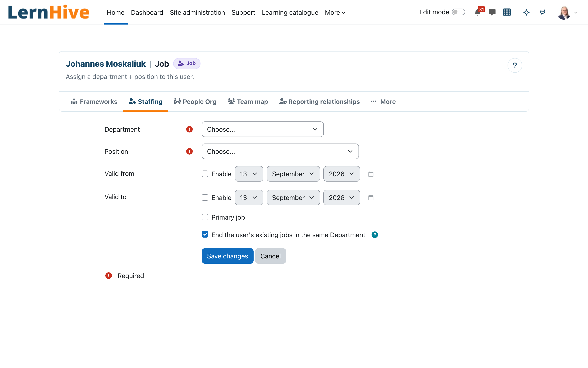Viewport: 588px width, 368px height.
Task: Open Site administration
Action: coord(197,12)
